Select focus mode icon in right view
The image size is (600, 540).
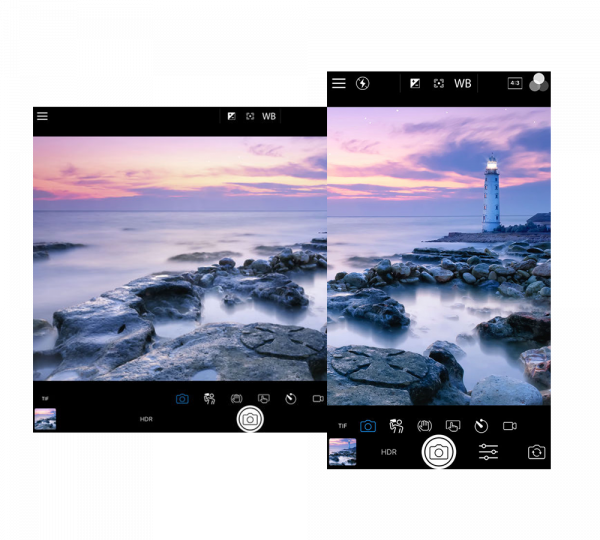(x=438, y=83)
